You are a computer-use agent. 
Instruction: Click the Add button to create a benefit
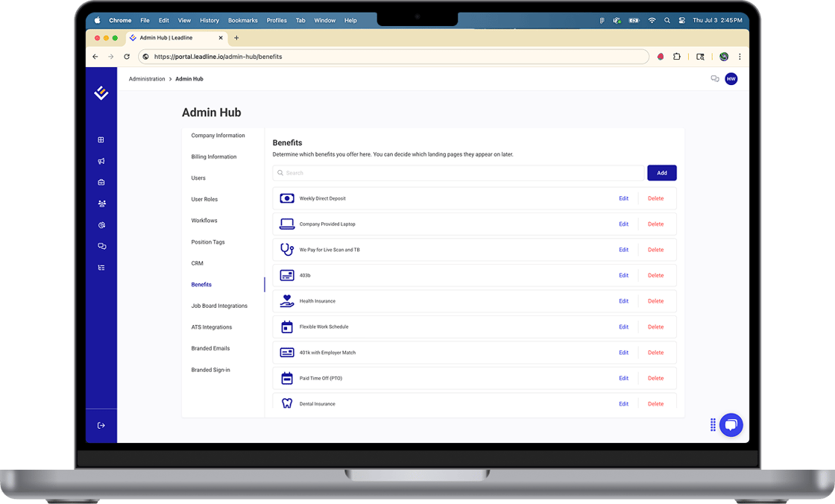[661, 172]
